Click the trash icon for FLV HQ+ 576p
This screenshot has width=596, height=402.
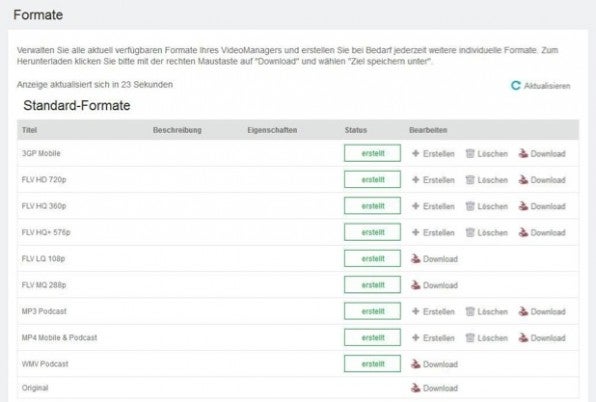(x=470, y=232)
